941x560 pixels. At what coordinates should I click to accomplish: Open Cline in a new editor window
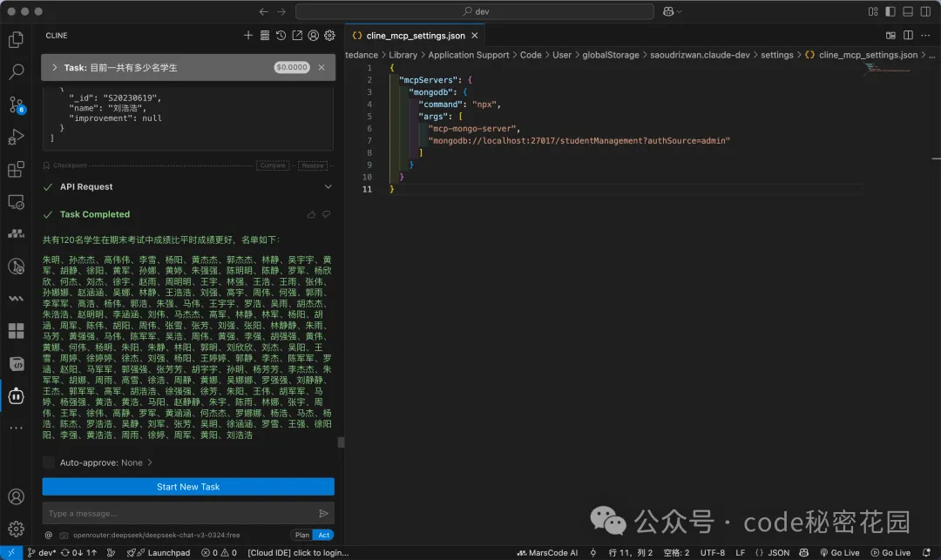point(297,36)
